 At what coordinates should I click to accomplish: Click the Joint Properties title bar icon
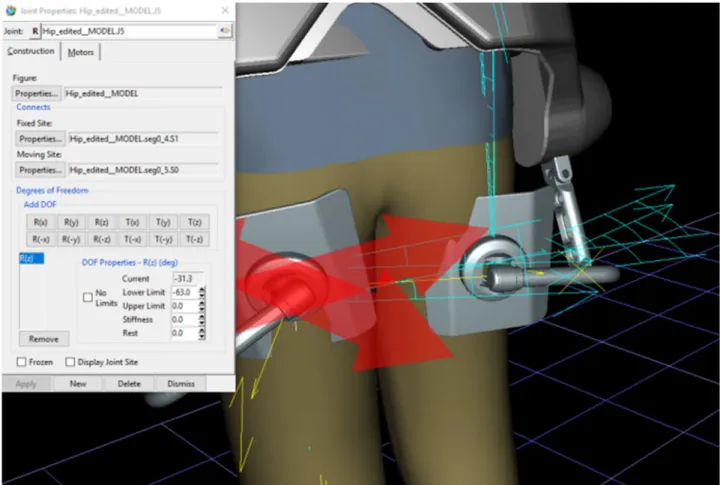point(11,10)
